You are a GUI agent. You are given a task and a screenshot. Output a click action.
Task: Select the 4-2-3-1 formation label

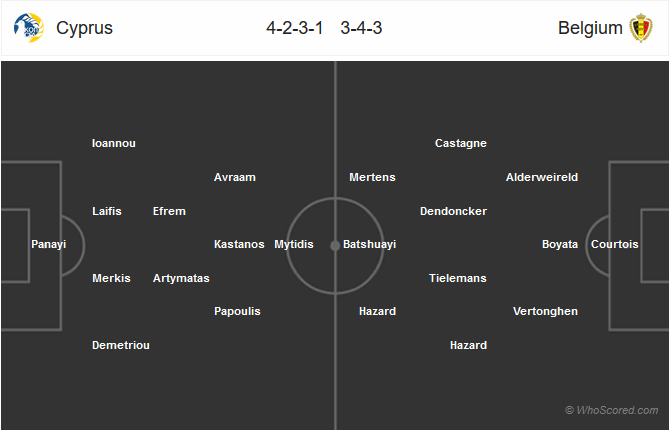click(294, 28)
